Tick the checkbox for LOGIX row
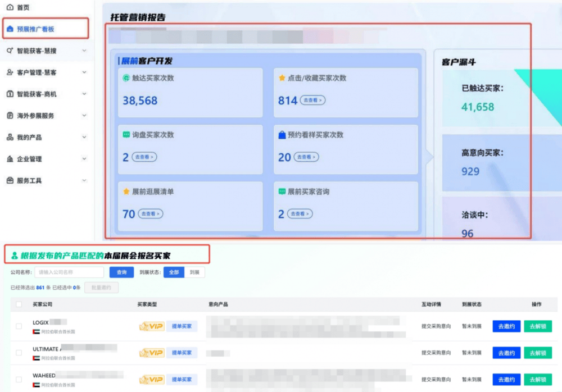Viewport: 562px width, 392px height. [x=19, y=326]
